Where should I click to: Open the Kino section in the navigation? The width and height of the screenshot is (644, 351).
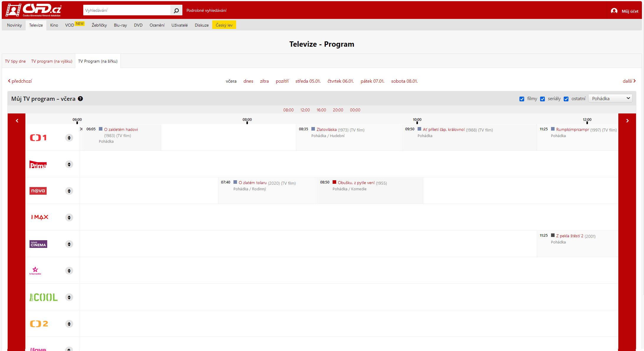(54, 25)
